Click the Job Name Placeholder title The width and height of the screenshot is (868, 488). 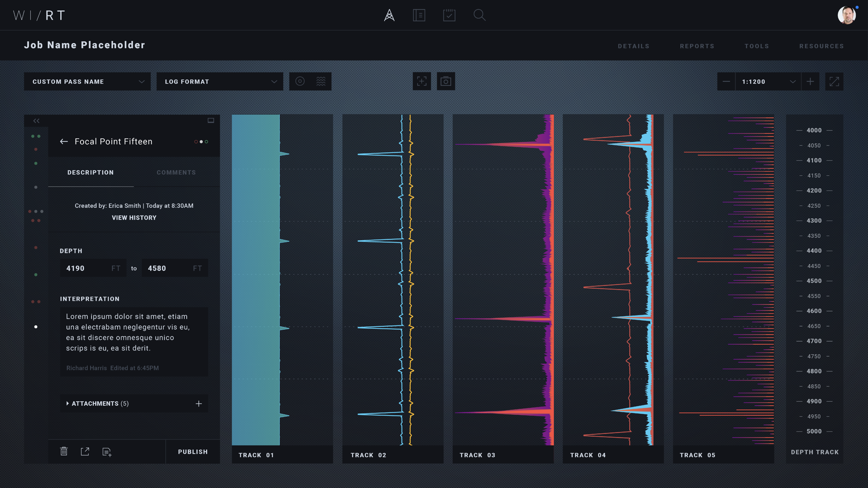[x=85, y=45]
